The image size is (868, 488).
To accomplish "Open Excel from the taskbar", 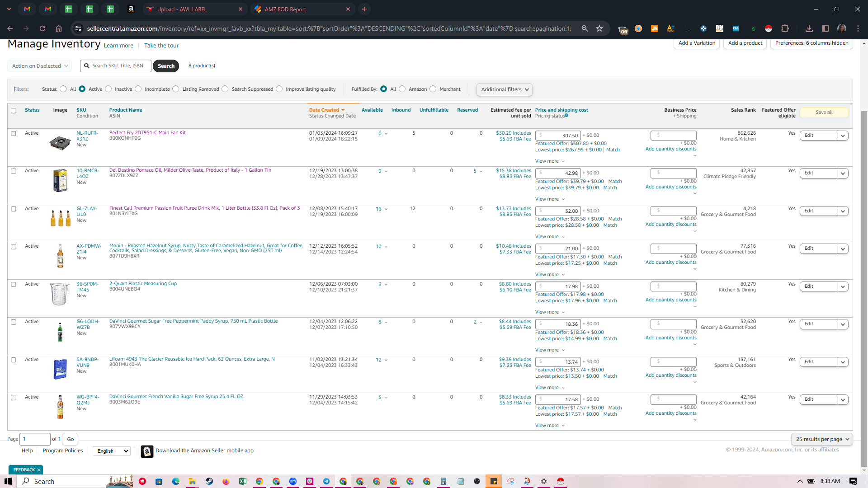I will coord(243,481).
